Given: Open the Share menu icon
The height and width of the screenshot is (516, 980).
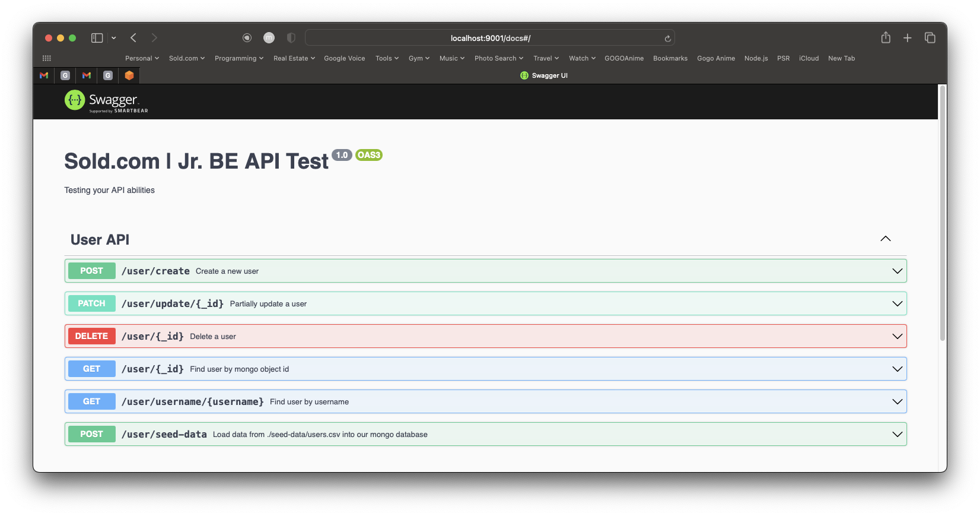Looking at the screenshot, I should point(886,37).
